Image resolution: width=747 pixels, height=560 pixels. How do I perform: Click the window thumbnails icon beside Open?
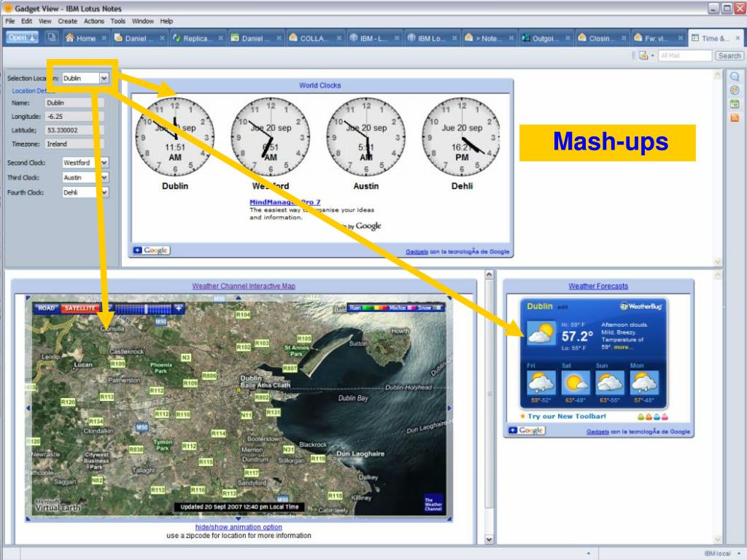pyautogui.click(x=52, y=38)
